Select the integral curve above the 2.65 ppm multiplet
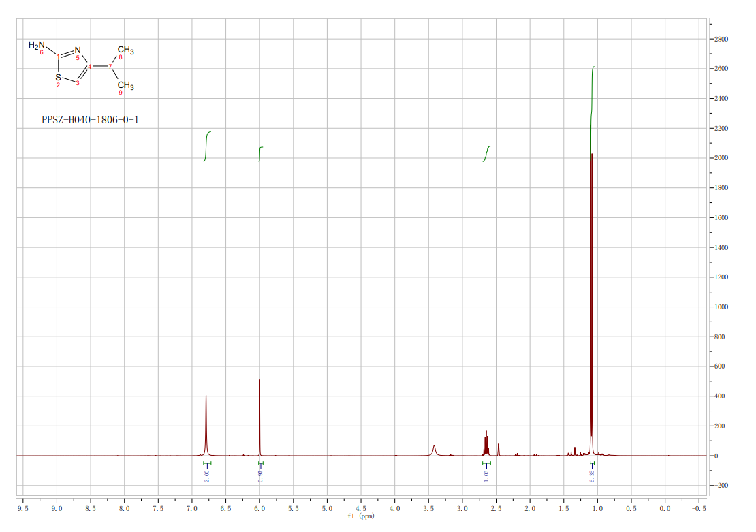756x532 pixels. tap(486, 154)
